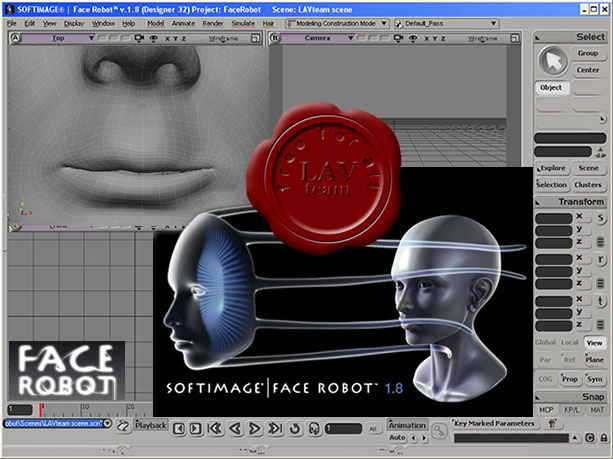Open the Edit menu
The height and width of the screenshot is (459, 613).
30,23
